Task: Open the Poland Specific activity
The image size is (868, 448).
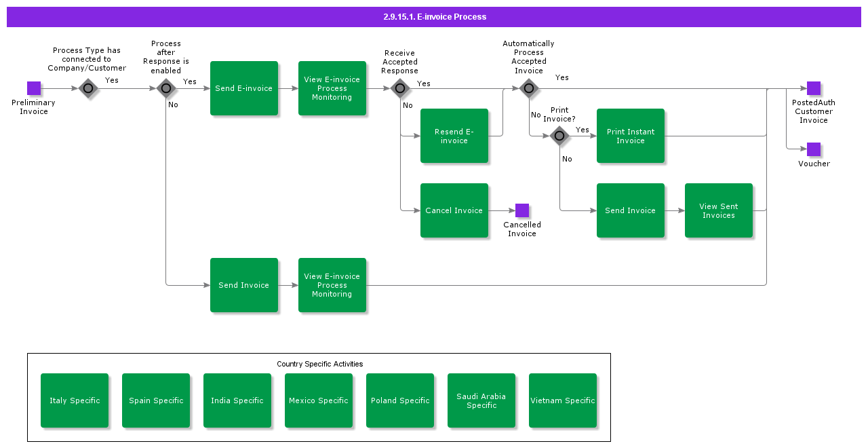Action: tap(400, 400)
